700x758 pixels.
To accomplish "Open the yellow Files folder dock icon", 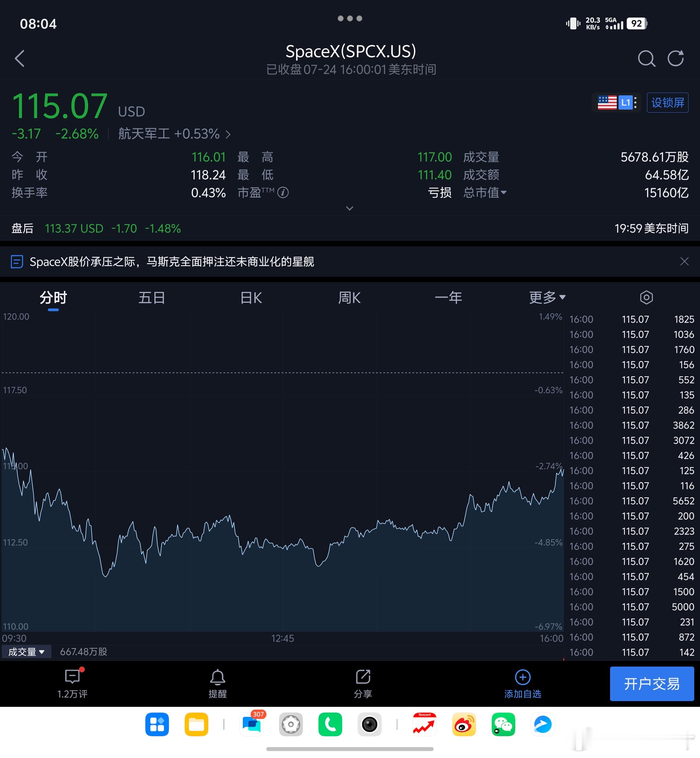I will tap(196, 724).
